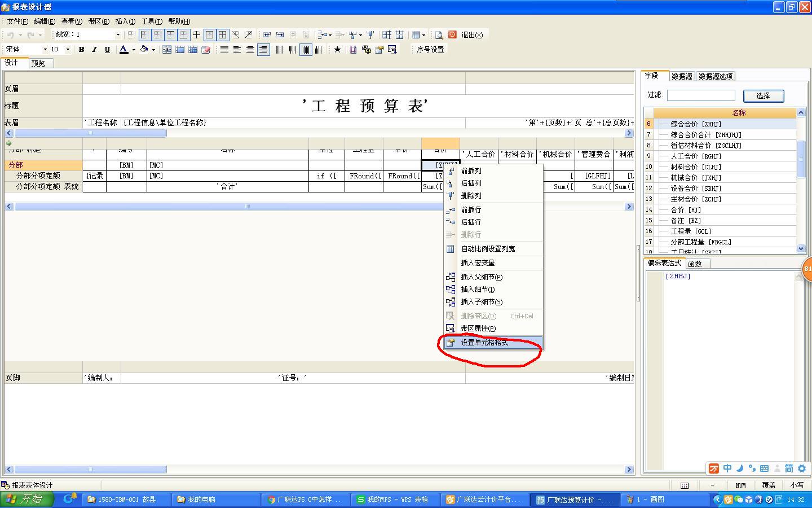
Task: Choose 插入父细节(P) in context menu
Action: tap(493, 277)
